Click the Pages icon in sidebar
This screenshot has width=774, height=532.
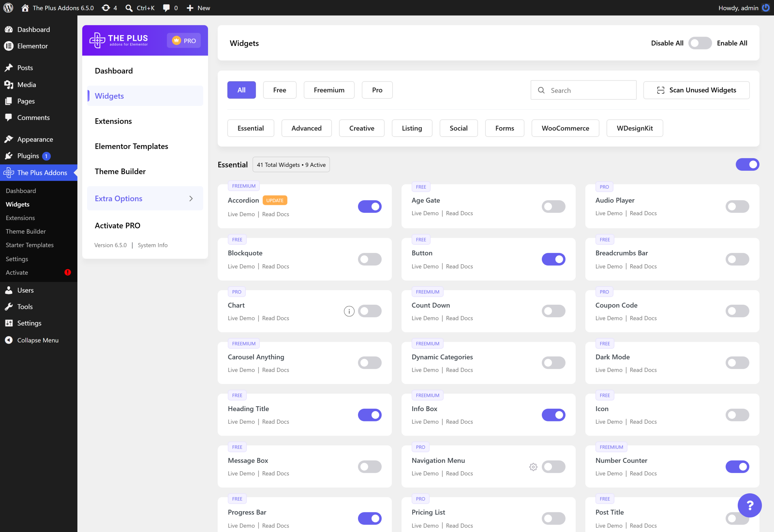(9, 101)
